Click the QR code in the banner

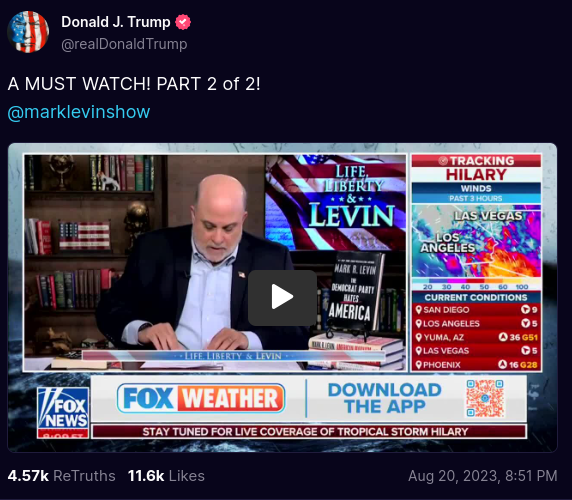(x=485, y=398)
